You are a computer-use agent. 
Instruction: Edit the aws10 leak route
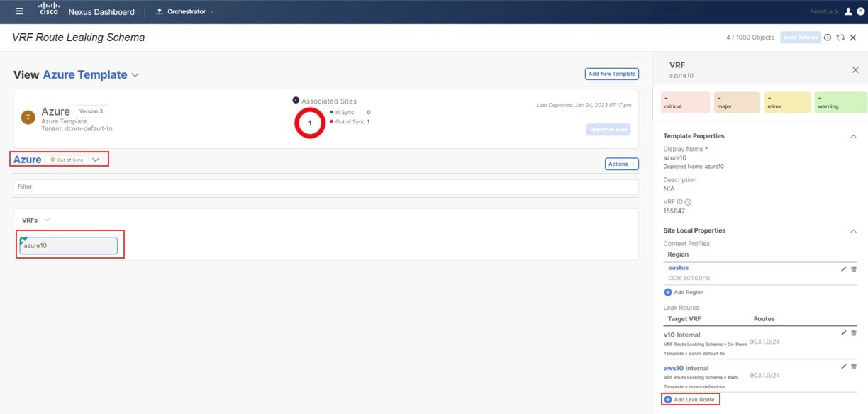[843, 367]
